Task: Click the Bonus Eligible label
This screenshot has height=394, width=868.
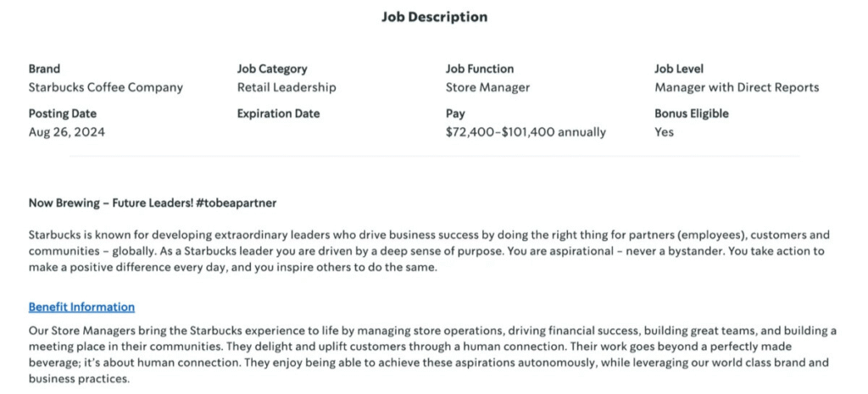Action: tap(691, 114)
